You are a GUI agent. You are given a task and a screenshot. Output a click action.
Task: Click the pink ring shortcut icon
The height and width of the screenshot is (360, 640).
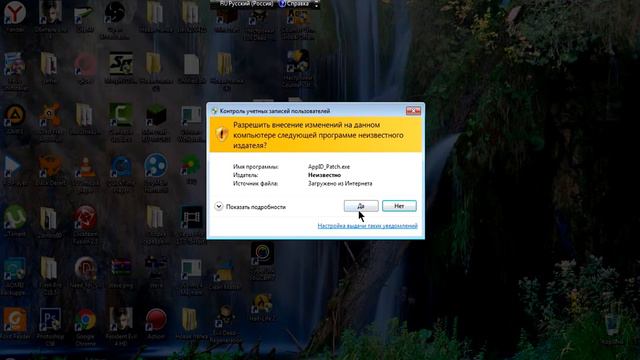(x=86, y=65)
